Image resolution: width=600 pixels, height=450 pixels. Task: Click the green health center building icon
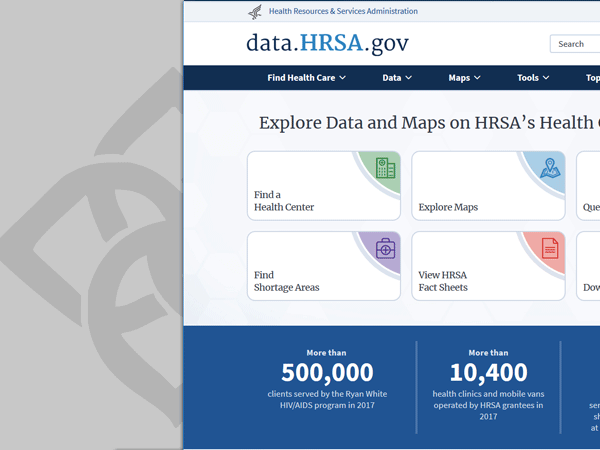[x=385, y=168]
